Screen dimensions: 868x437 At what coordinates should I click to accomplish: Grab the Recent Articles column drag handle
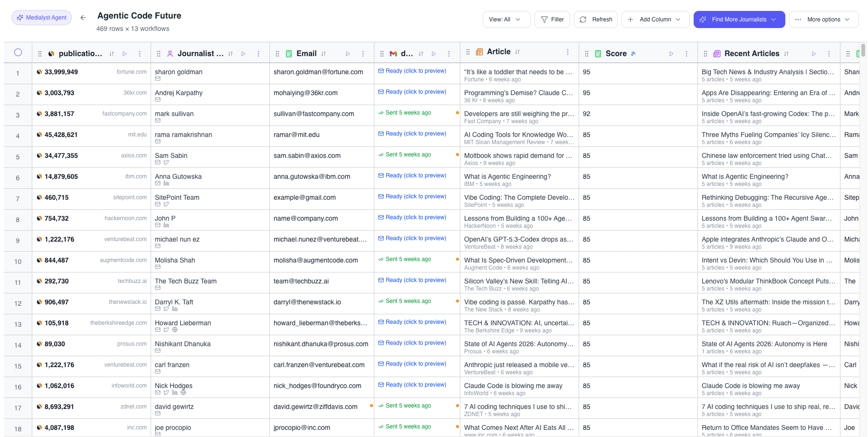(x=706, y=54)
